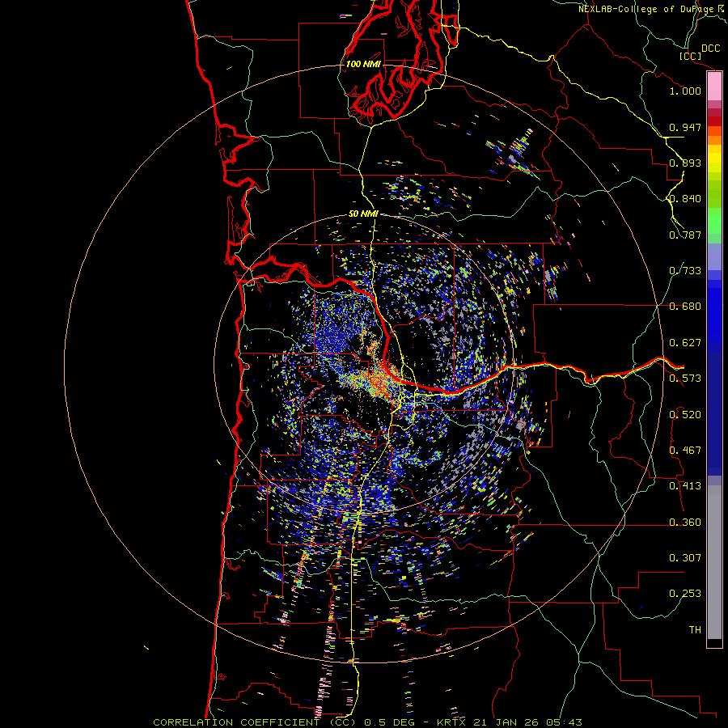The height and width of the screenshot is (728, 728).
Task: Click the 0.307 scale value
Action: pyautogui.click(x=685, y=558)
